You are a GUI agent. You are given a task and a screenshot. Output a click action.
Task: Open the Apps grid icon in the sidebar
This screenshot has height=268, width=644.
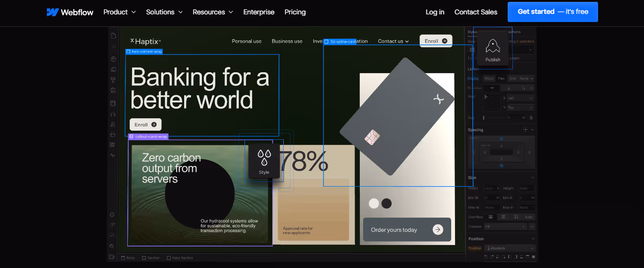(112, 145)
